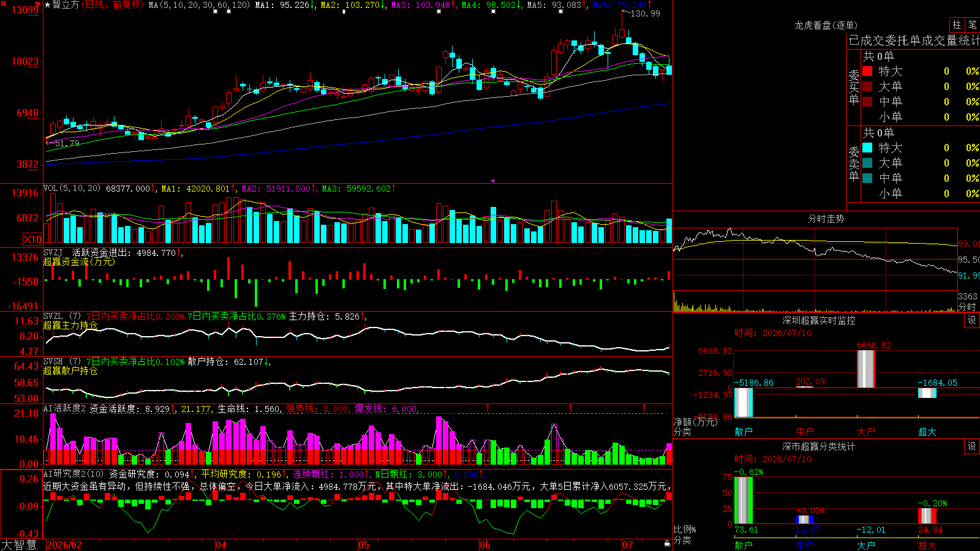Click the -5186.86 bar in 深圳超赢实时监控
The image size is (980, 551).
(x=744, y=402)
